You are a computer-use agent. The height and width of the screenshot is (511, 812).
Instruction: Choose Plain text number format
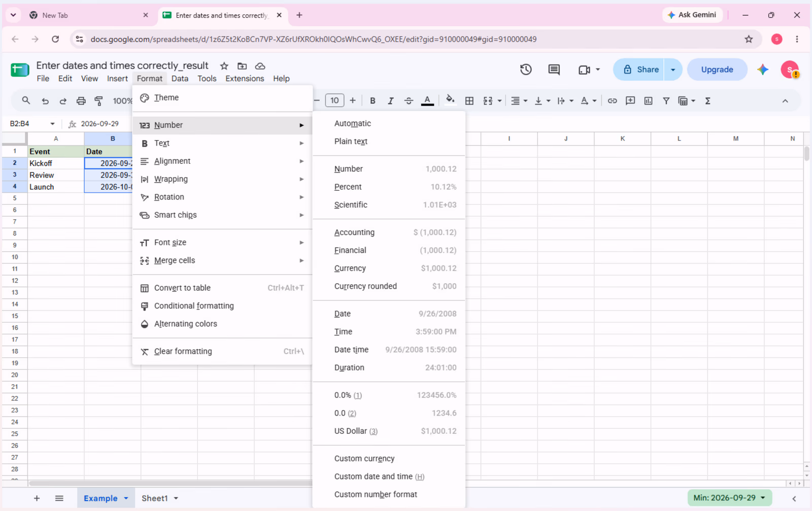pyautogui.click(x=389, y=142)
